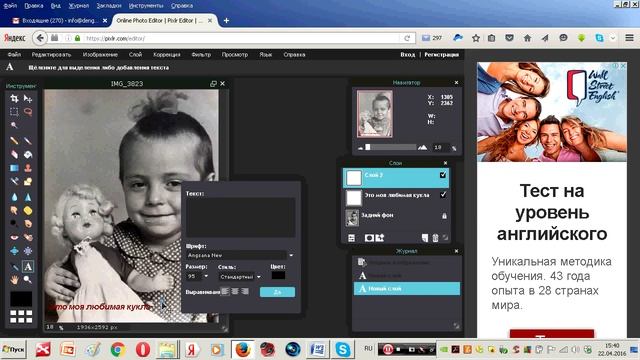
Task: Set text alignment to right
Action: coord(245,291)
